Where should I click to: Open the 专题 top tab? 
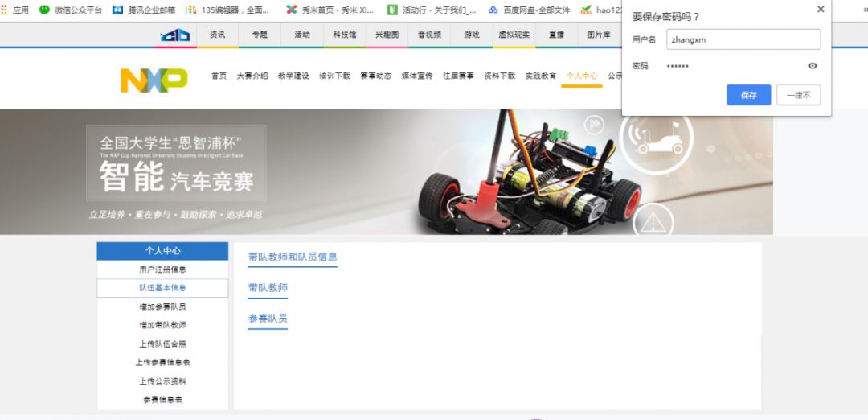(x=260, y=35)
